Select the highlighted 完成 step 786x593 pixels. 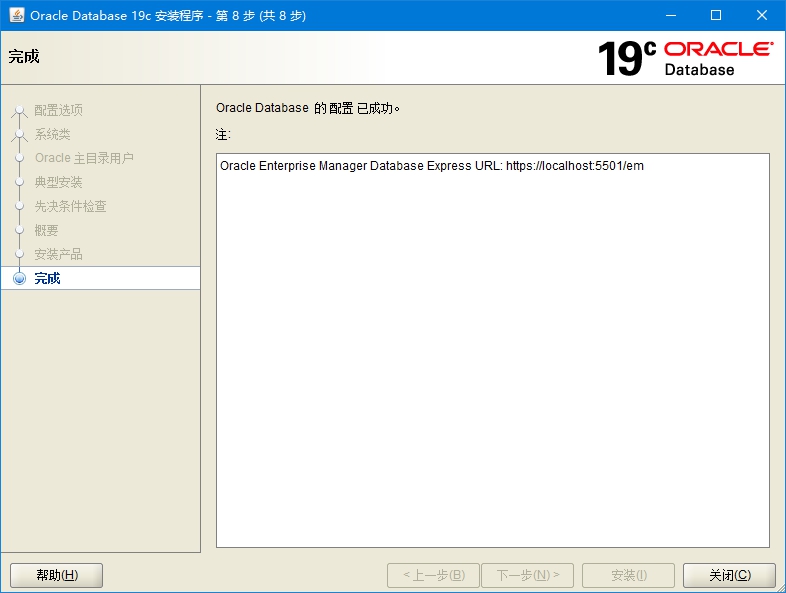pos(48,278)
